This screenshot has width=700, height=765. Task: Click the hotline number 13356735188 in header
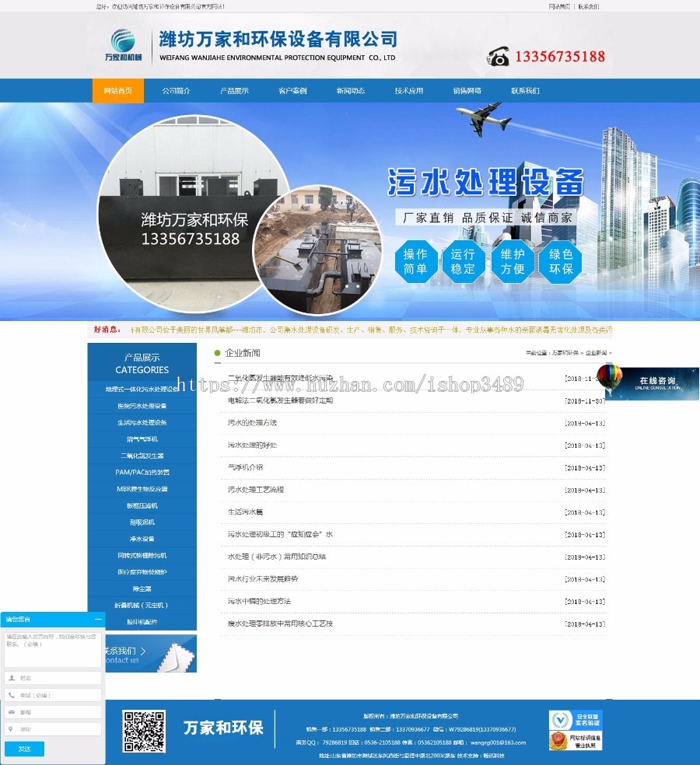(560, 57)
